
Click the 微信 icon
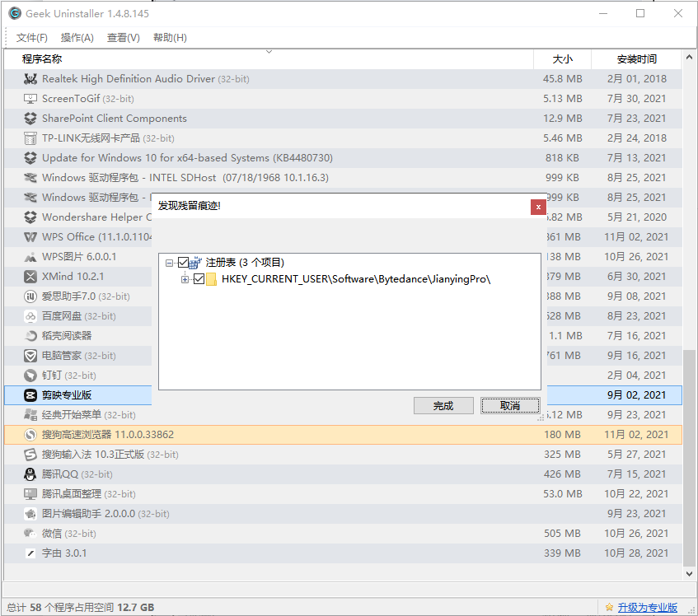click(30, 534)
